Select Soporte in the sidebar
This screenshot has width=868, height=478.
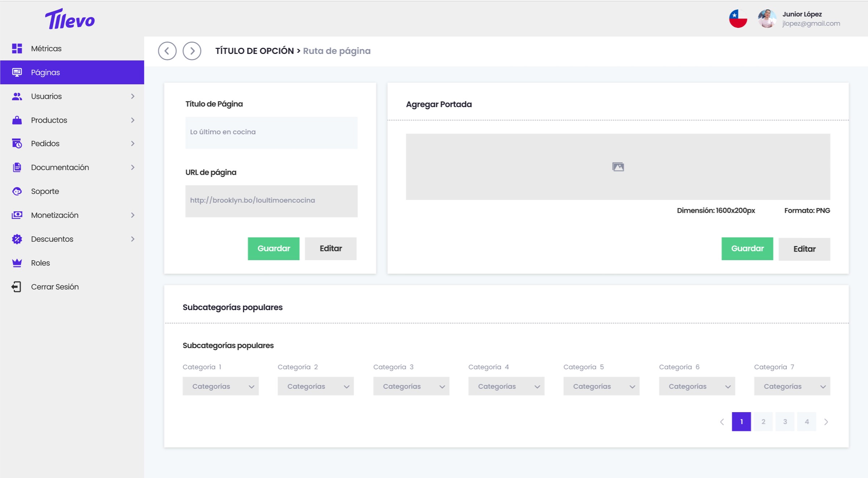[x=72, y=191]
